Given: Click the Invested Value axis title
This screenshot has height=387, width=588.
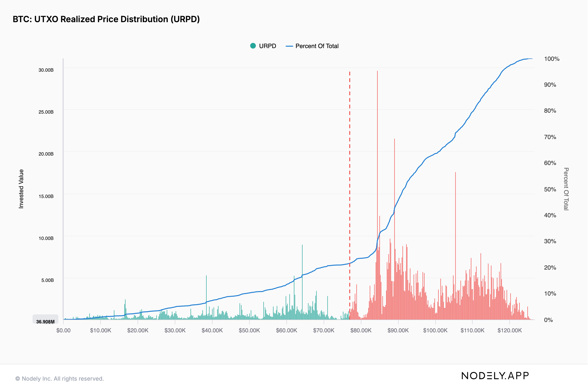Looking at the screenshot, I should pos(21,189).
